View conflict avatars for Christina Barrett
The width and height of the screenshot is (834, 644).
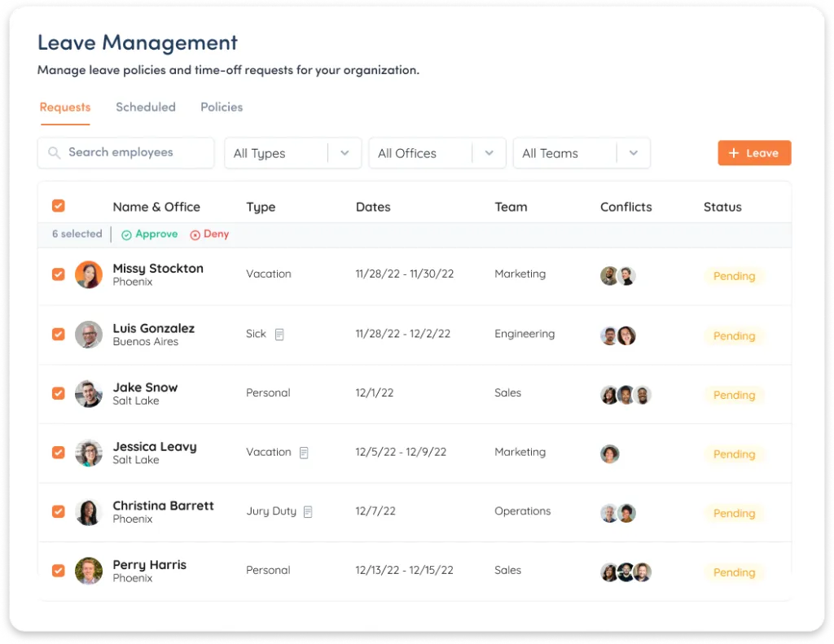coord(618,513)
